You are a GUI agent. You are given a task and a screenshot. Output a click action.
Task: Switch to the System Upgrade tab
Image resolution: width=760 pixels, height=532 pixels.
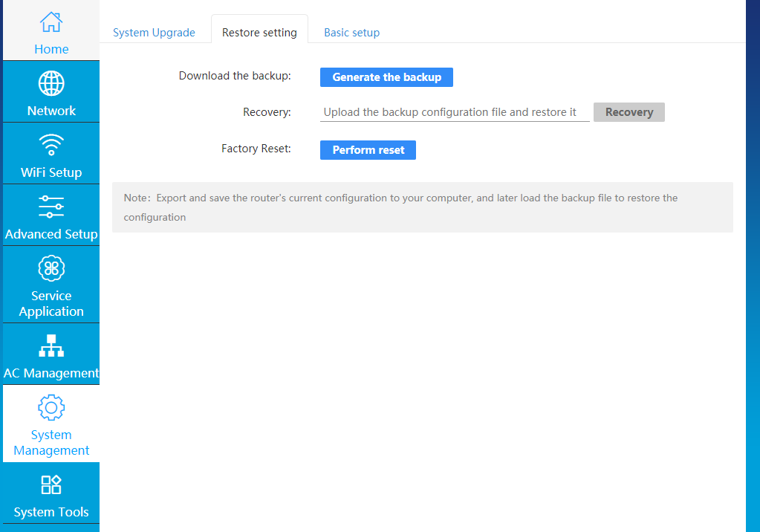point(154,33)
